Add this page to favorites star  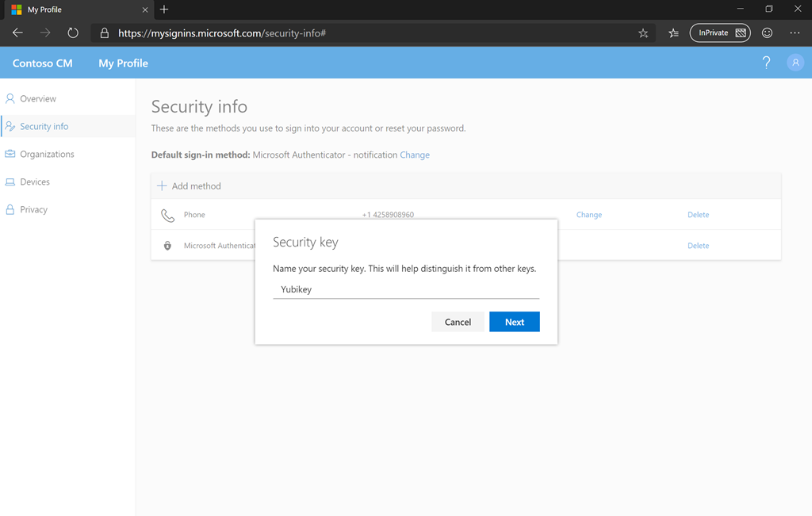click(x=643, y=33)
